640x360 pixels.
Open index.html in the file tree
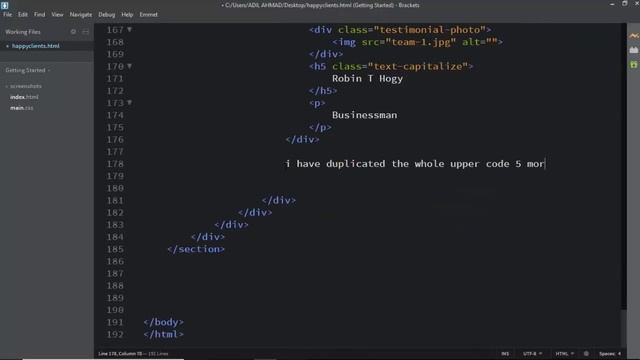click(x=24, y=97)
